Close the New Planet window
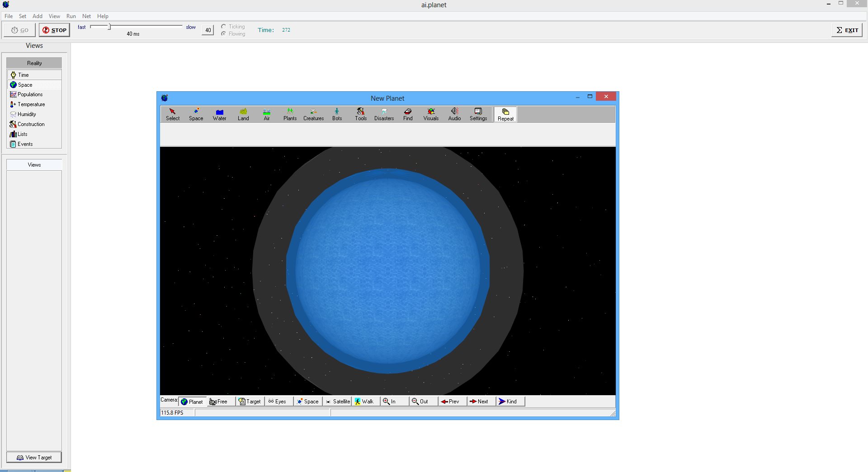 [606, 96]
